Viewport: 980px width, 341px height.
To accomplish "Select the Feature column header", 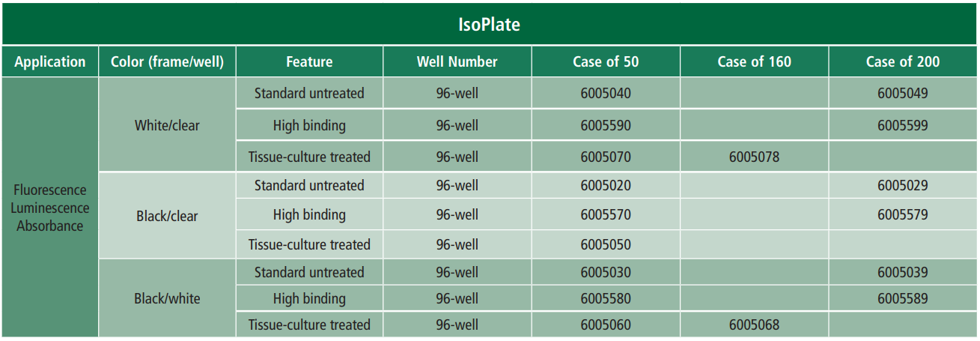I will [x=309, y=61].
